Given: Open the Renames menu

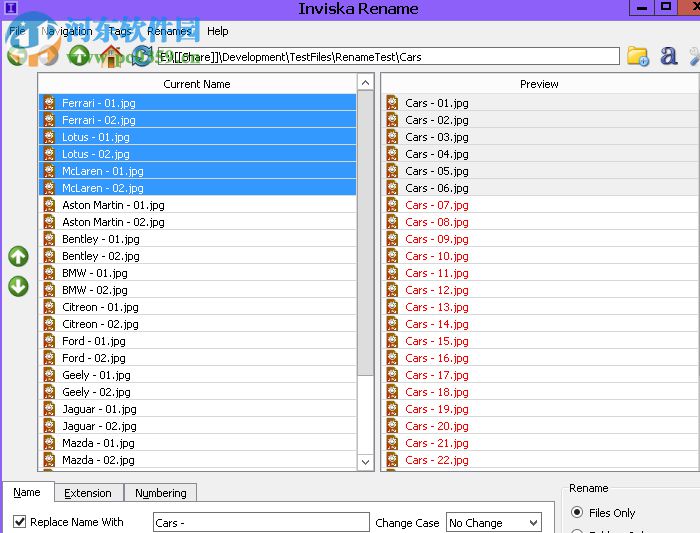Looking at the screenshot, I should (x=169, y=31).
